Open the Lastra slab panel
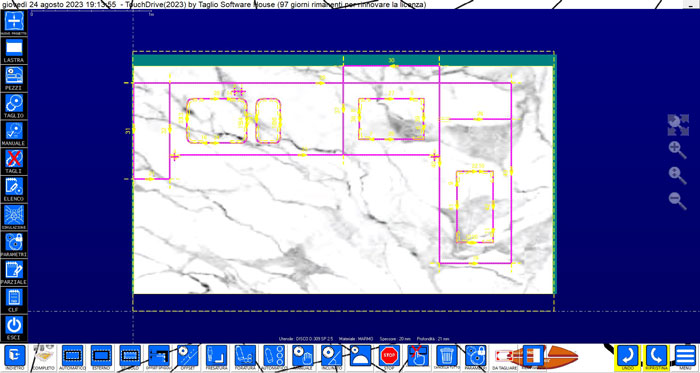 point(14,50)
